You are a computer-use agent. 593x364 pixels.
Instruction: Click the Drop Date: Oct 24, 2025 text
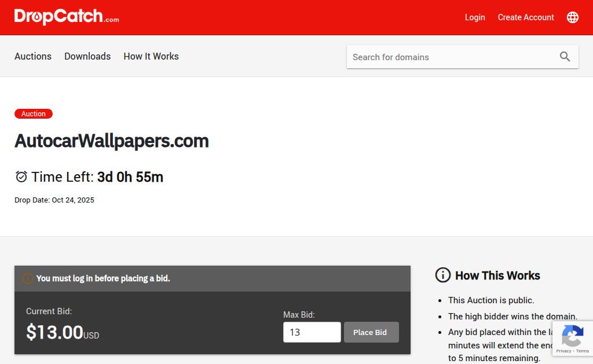click(54, 200)
